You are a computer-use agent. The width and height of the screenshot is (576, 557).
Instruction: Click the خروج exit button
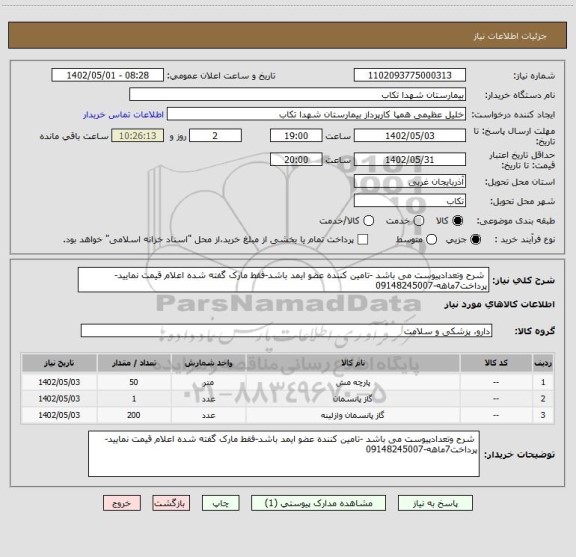[x=122, y=503]
